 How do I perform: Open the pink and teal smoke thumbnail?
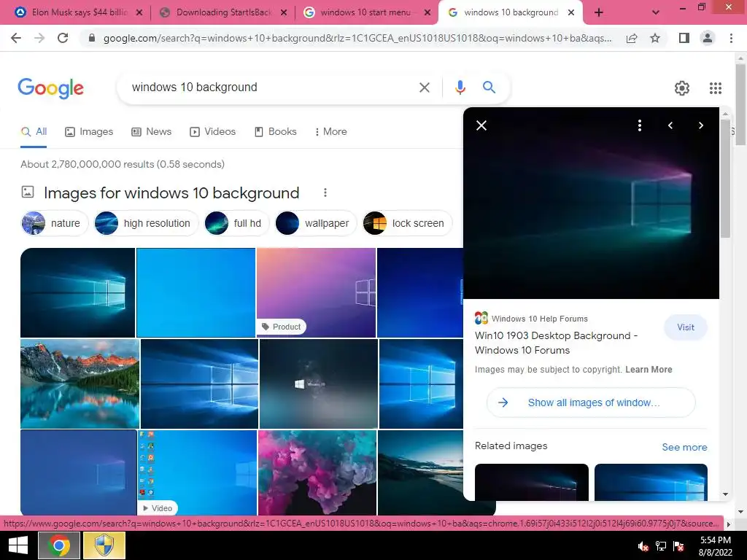[317, 472]
